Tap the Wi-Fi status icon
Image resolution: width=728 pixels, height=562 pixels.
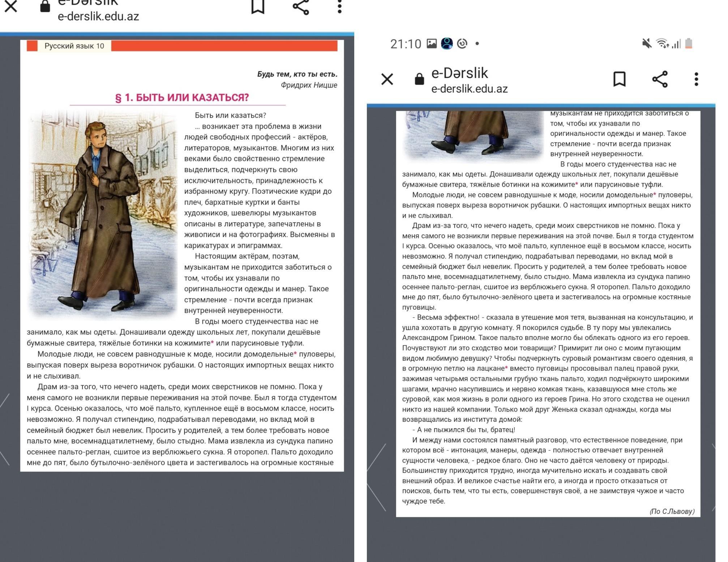coord(662,43)
